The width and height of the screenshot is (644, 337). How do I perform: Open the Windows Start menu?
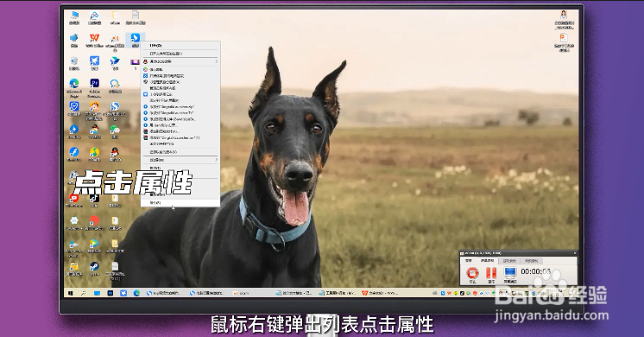(x=70, y=293)
